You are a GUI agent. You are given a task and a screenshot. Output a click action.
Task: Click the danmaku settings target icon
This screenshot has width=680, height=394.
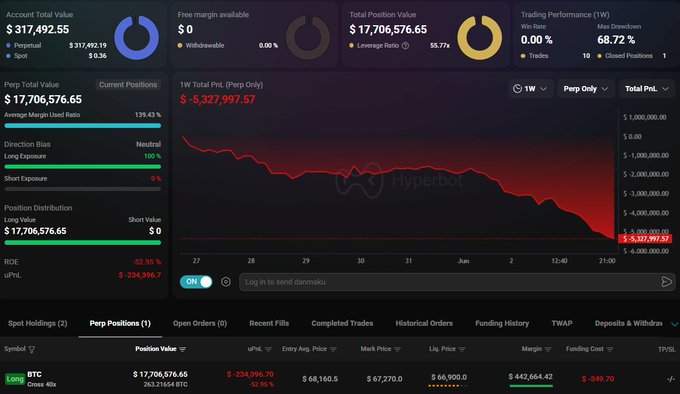pos(226,282)
